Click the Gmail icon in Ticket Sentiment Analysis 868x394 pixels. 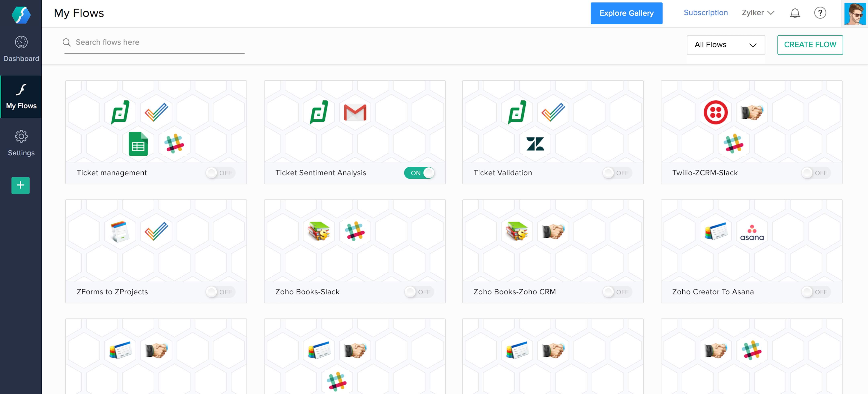[355, 112]
